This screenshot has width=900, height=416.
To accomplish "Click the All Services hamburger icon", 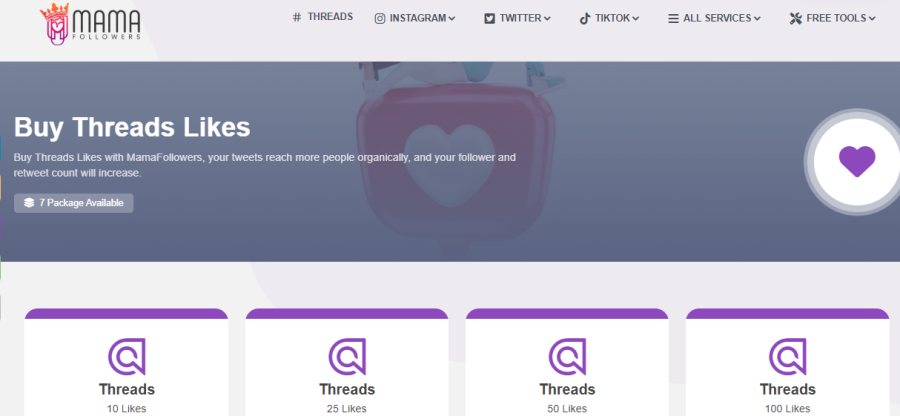I will [x=673, y=18].
